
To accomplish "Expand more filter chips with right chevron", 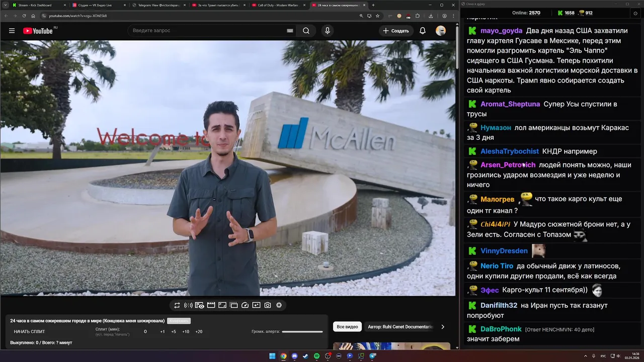I will pyautogui.click(x=443, y=327).
